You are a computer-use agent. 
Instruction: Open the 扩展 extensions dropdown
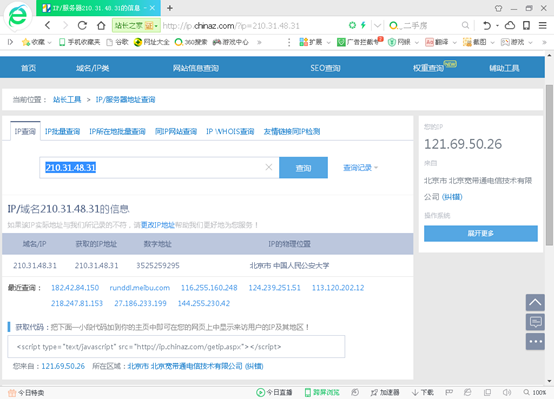(x=314, y=42)
